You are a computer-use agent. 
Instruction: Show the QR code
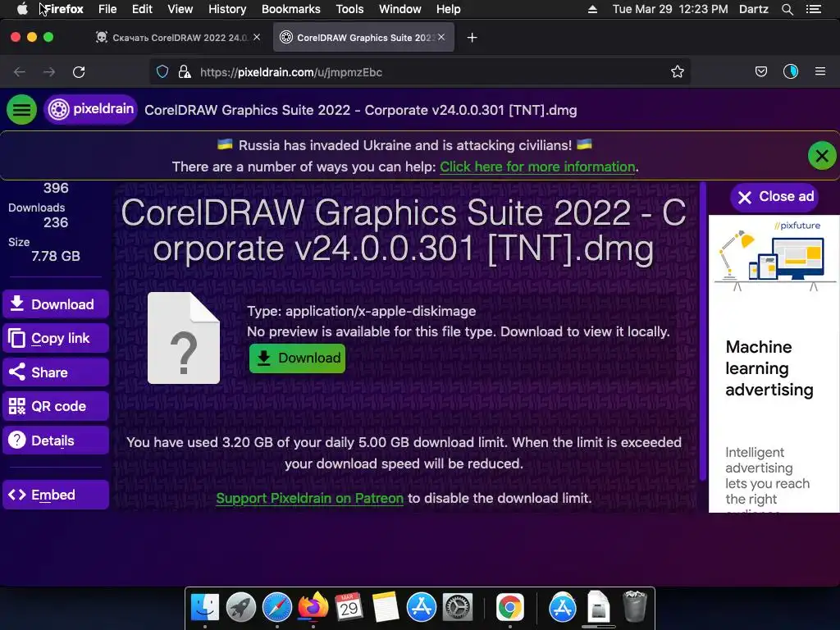(x=56, y=406)
